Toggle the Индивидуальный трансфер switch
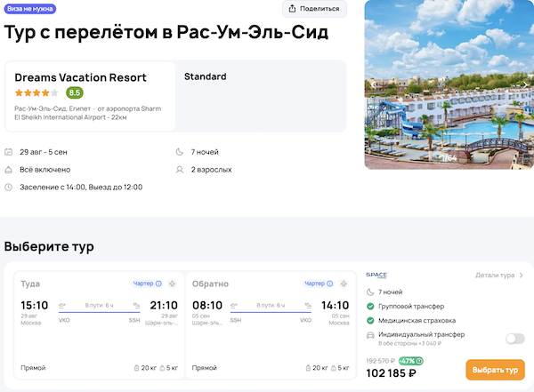Viewport: 534px width, 392px height. click(x=514, y=338)
